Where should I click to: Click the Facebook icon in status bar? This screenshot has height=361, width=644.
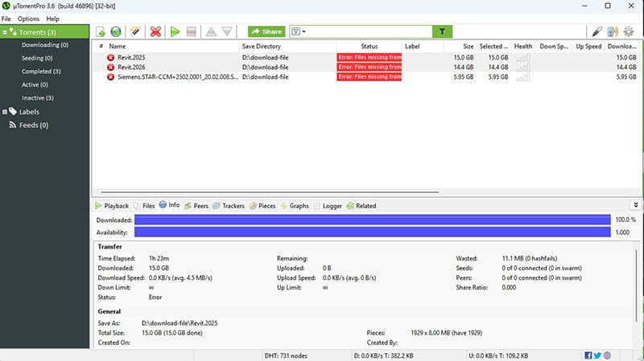click(x=588, y=355)
